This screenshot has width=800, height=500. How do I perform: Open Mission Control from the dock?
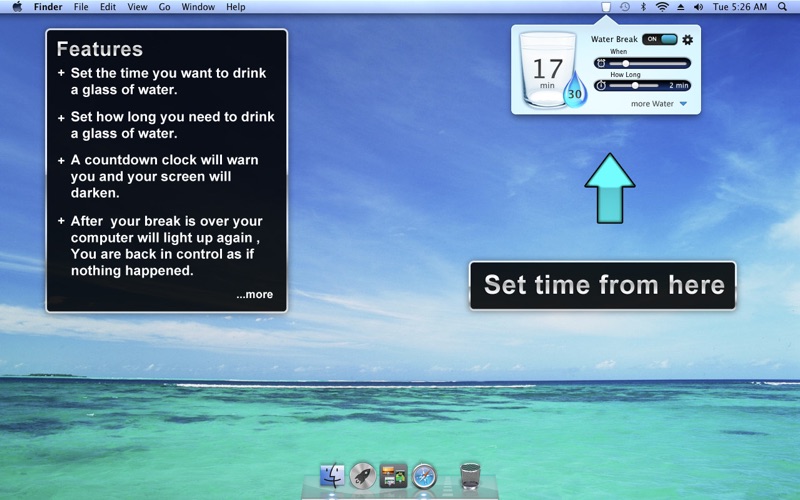(x=393, y=476)
